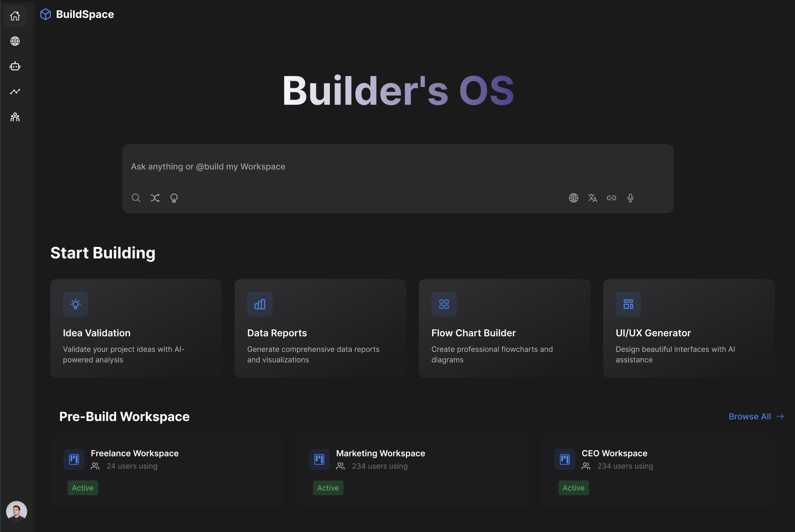Click the link attachment icon
Image resolution: width=795 pixels, height=532 pixels.
(x=611, y=198)
